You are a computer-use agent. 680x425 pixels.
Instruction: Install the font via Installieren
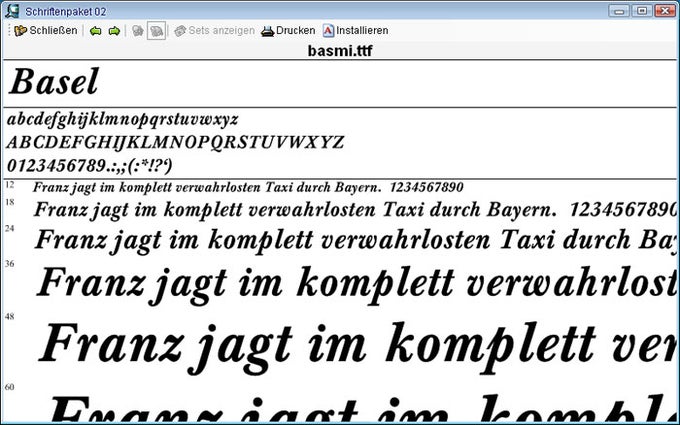(x=356, y=31)
